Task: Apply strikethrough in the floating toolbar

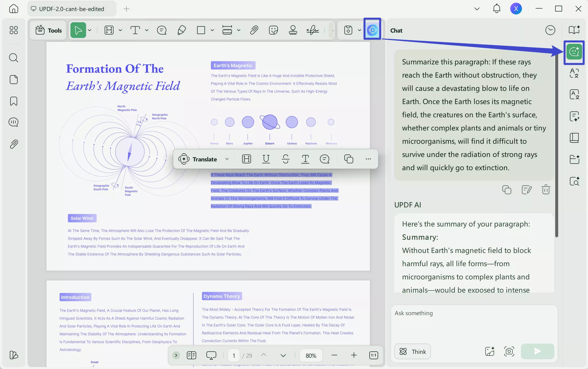Action: click(x=286, y=159)
